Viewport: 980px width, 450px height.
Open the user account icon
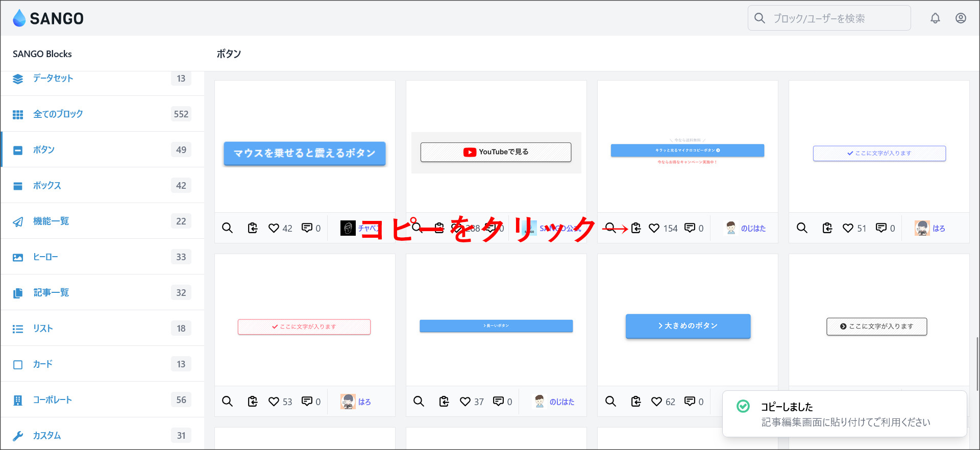961,18
